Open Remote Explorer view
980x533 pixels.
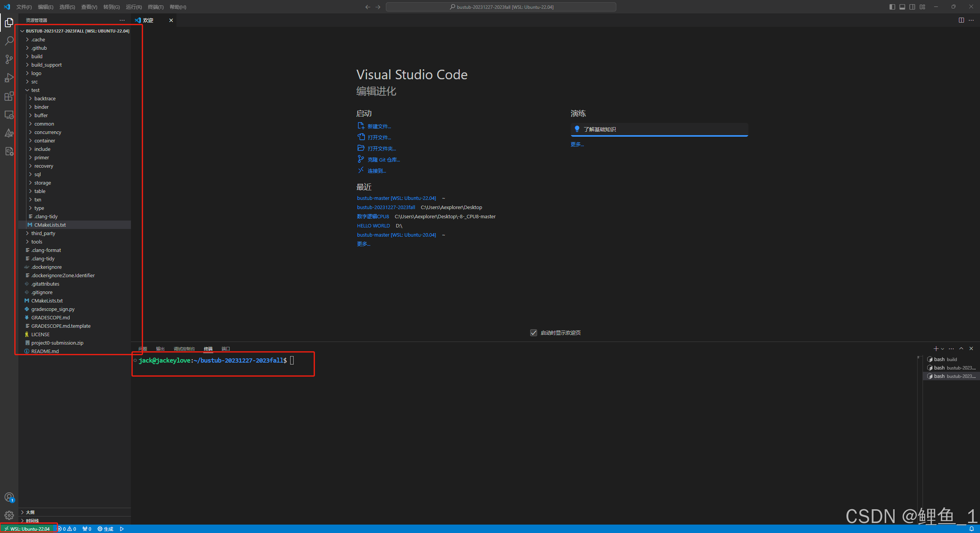(9, 114)
